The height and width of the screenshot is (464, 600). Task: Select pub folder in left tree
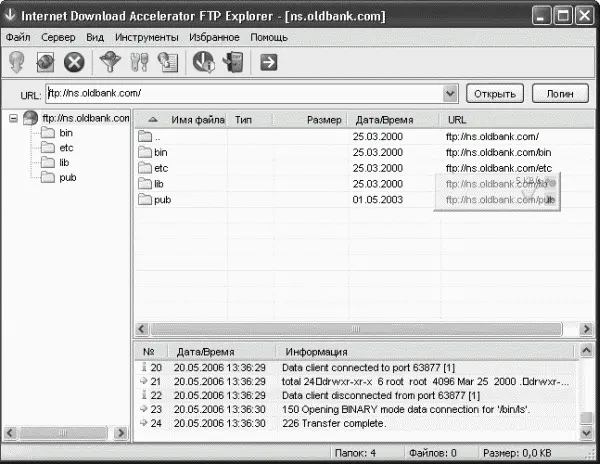pyautogui.click(x=67, y=177)
